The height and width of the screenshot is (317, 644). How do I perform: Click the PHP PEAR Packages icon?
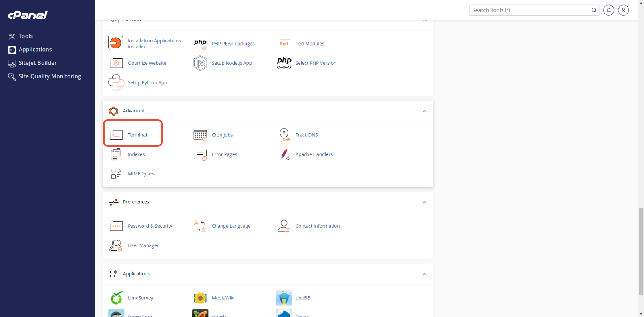coord(200,44)
